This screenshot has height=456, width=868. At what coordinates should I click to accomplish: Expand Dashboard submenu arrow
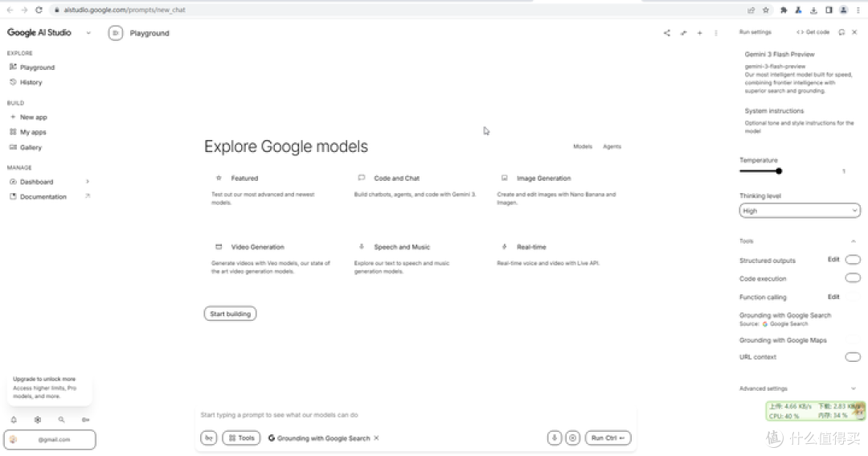[x=88, y=181]
